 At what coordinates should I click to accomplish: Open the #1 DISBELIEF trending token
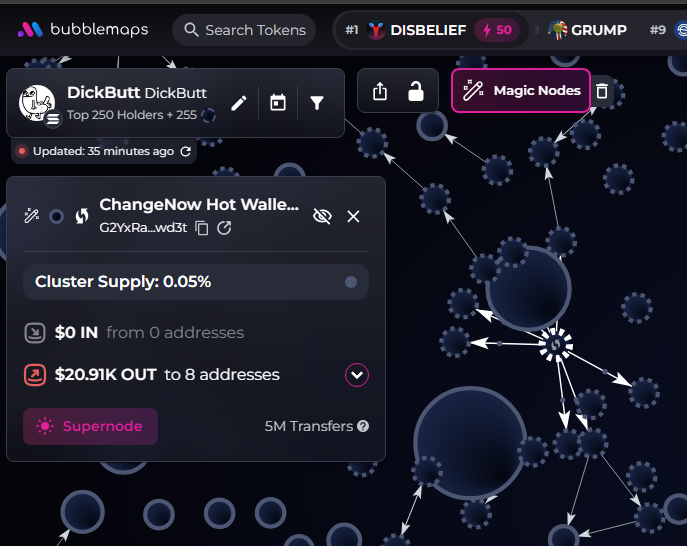[431, 30]
